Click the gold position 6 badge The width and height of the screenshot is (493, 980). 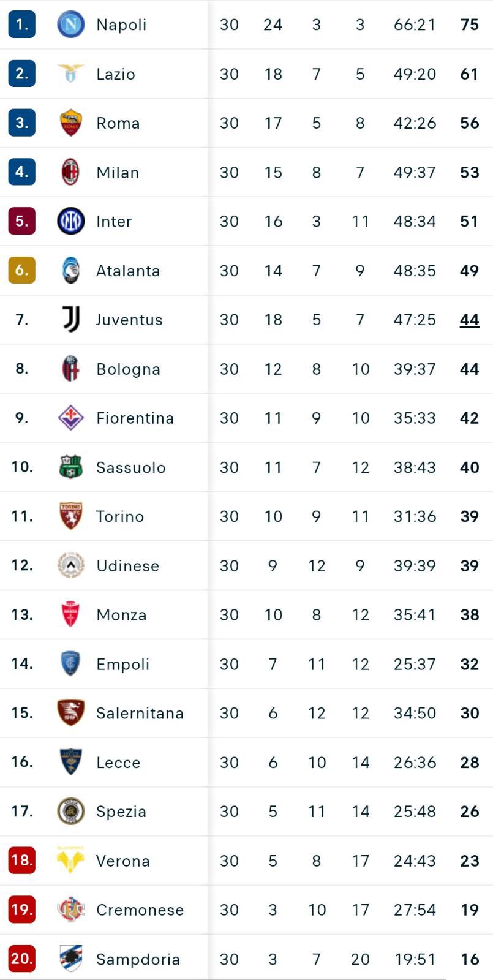point(21,270)
